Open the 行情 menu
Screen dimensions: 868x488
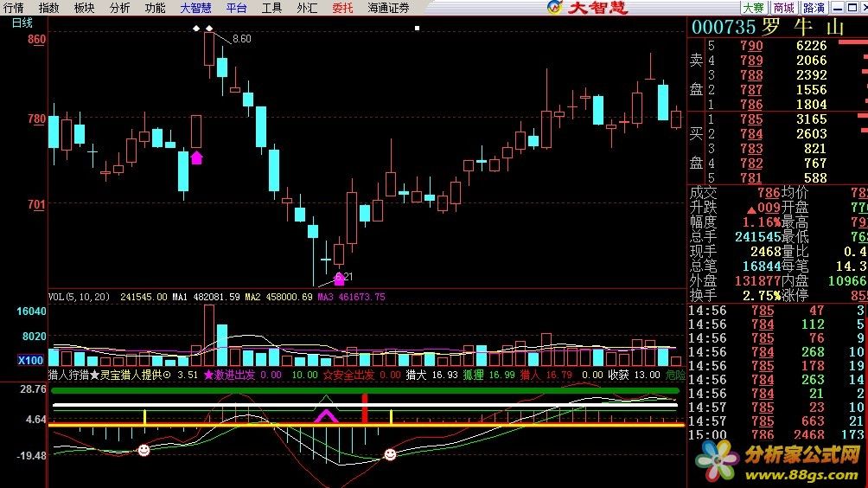tap(13, 8)
